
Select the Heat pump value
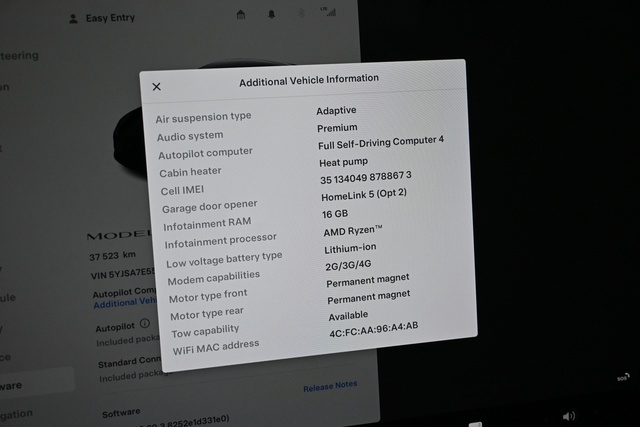pos(343,162)
